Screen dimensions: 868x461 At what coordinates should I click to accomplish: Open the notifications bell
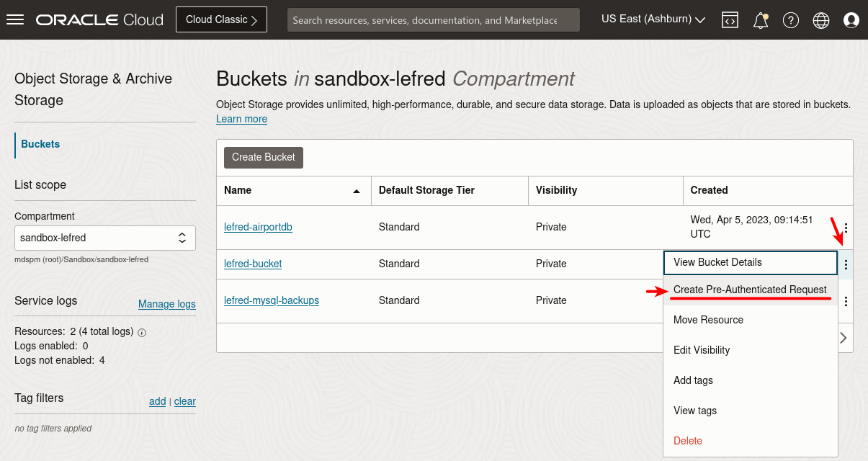pos(761,20)
